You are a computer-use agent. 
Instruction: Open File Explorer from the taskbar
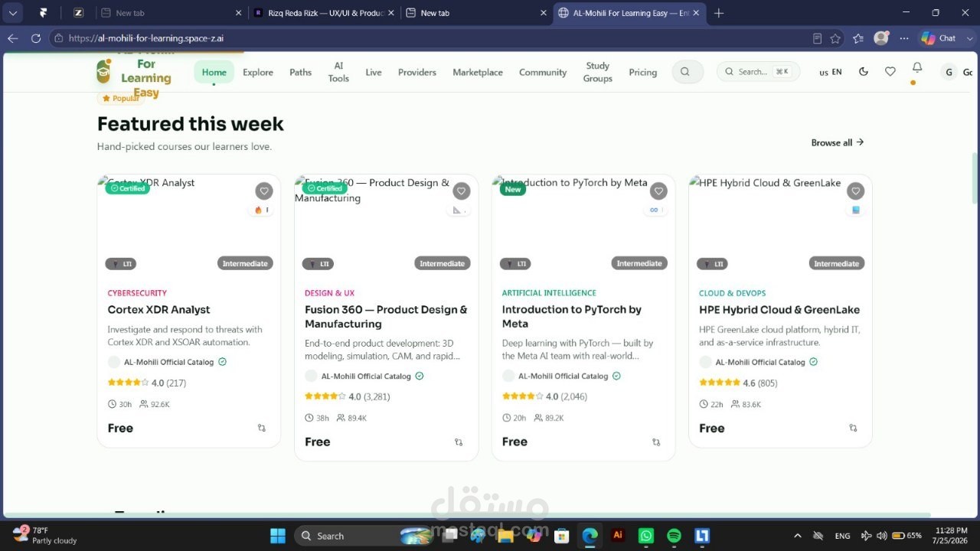[x=505, y=536]
